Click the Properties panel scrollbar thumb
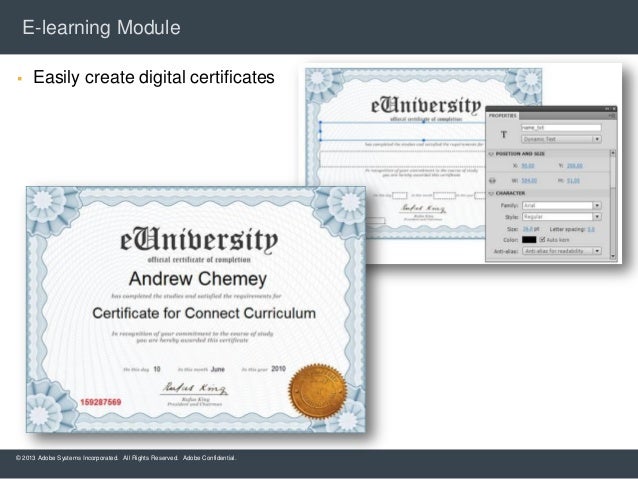Viewport: 638px width, 479px height. pos(613,173)
